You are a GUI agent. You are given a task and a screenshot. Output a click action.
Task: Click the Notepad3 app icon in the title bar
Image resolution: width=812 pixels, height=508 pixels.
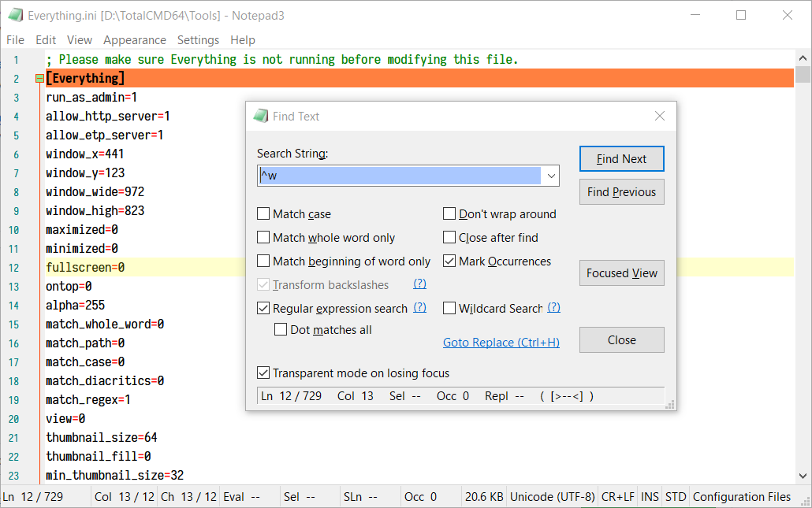(15, 13)
